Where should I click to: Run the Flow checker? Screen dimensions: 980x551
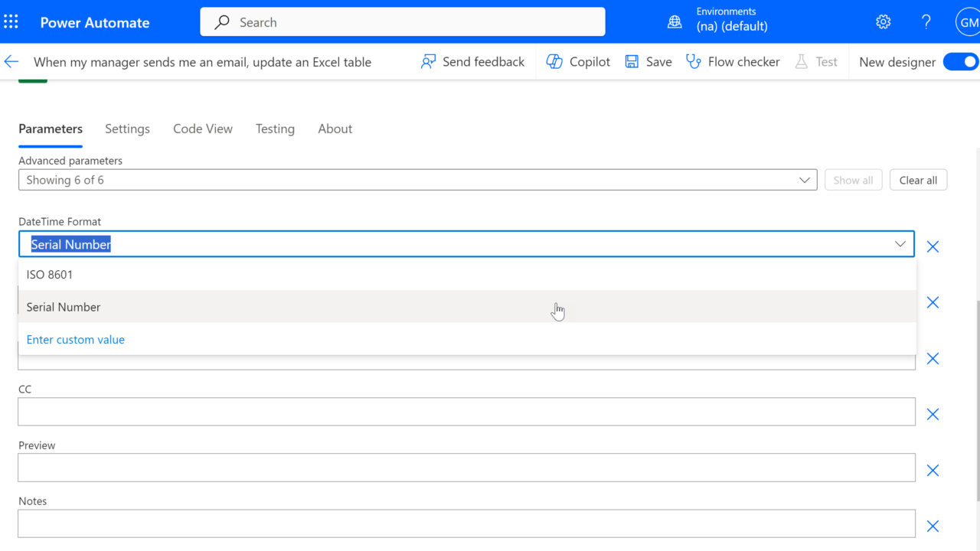tap(733, 62)
